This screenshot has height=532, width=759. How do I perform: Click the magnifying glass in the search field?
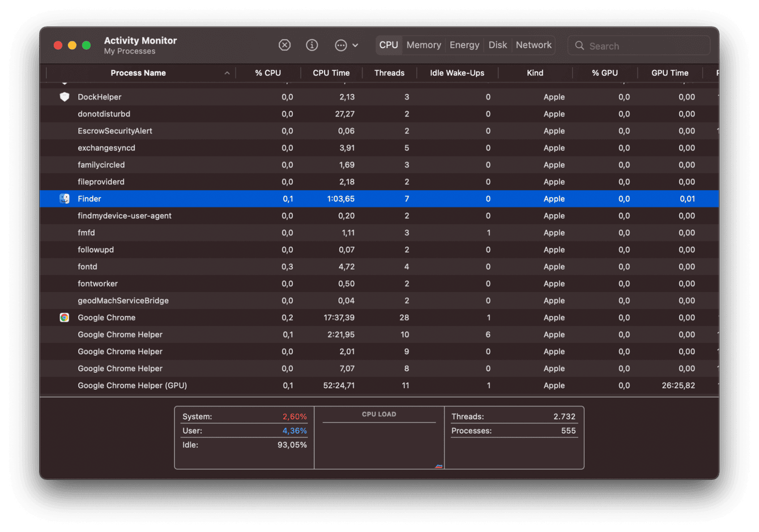(579, 45)
